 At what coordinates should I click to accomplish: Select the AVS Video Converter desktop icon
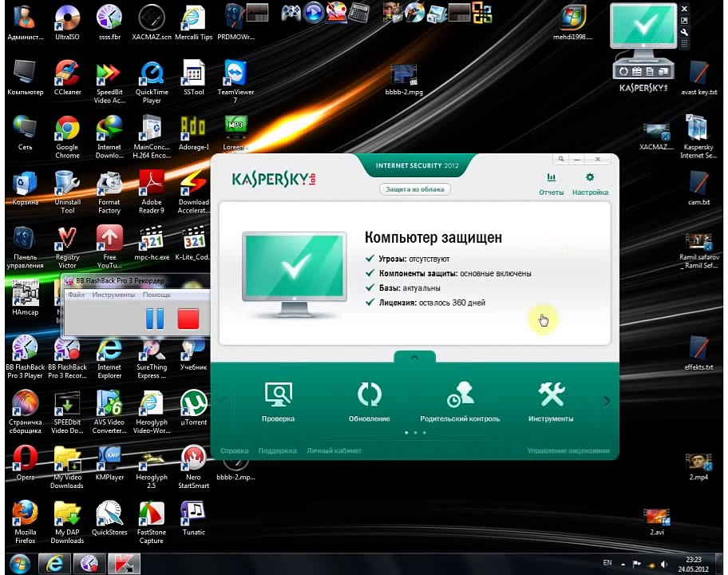point(109,412)
